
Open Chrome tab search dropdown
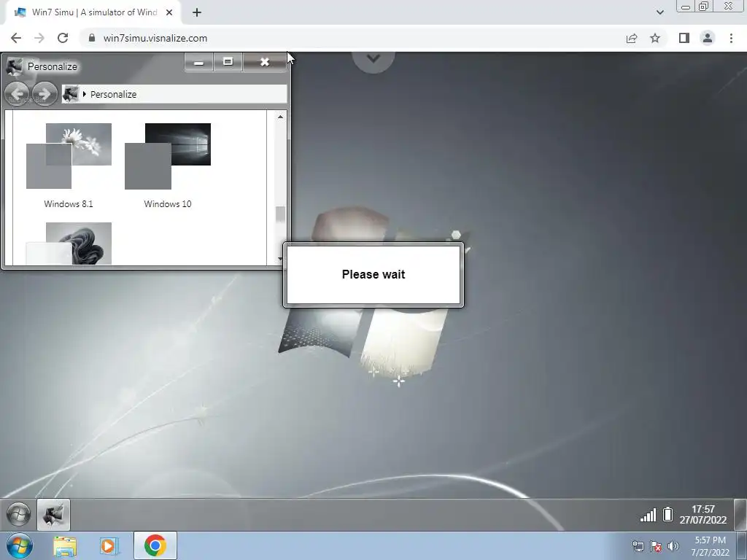659,12
